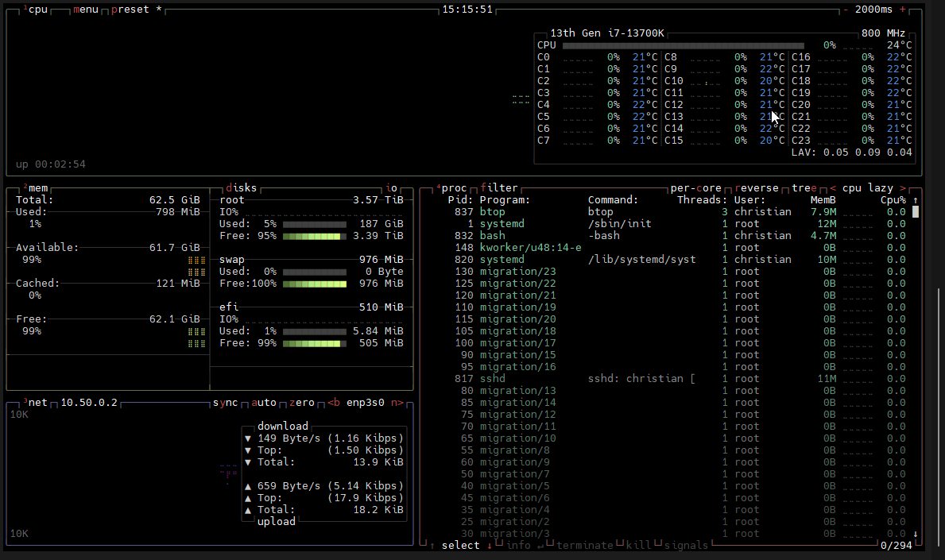
Task: Toggle disks io mode
Action: pyautogui.click(x=391, y=188)
